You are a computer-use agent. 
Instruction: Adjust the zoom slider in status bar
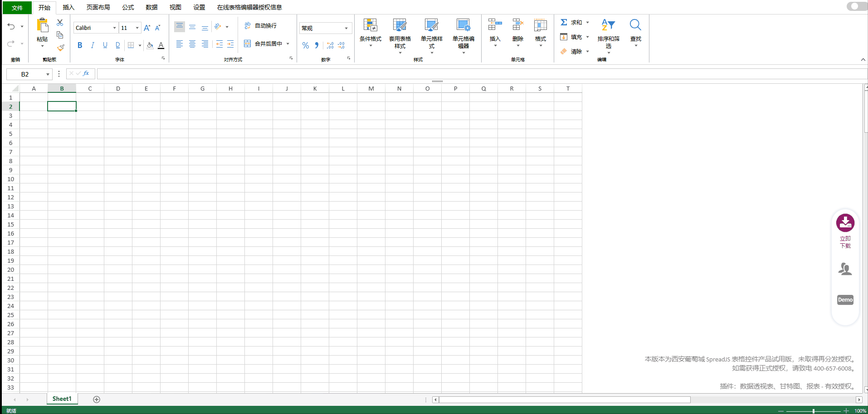click(x=813, y=411)
